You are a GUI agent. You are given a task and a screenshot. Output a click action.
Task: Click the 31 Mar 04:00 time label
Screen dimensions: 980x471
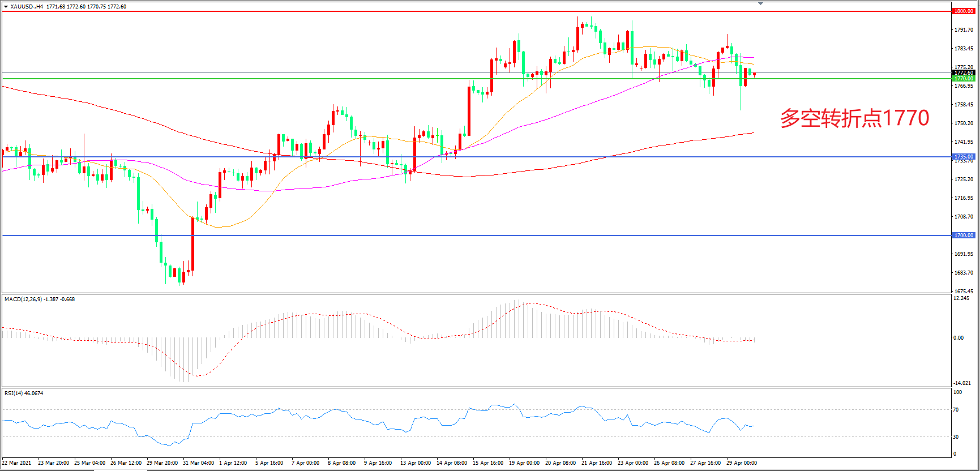pyautogui.click(x=198, y=463)
